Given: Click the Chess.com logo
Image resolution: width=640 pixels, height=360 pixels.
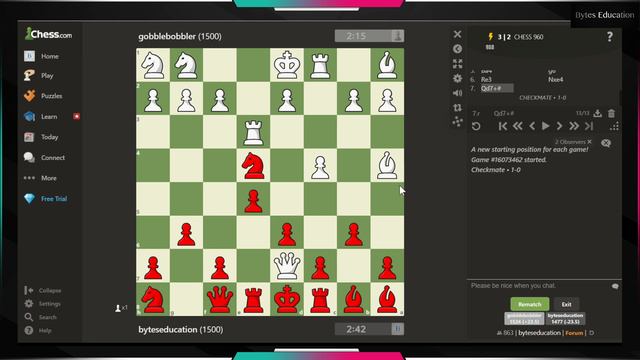Looking at the screenshot, I should pyautogui.click(x=48, y=34).
